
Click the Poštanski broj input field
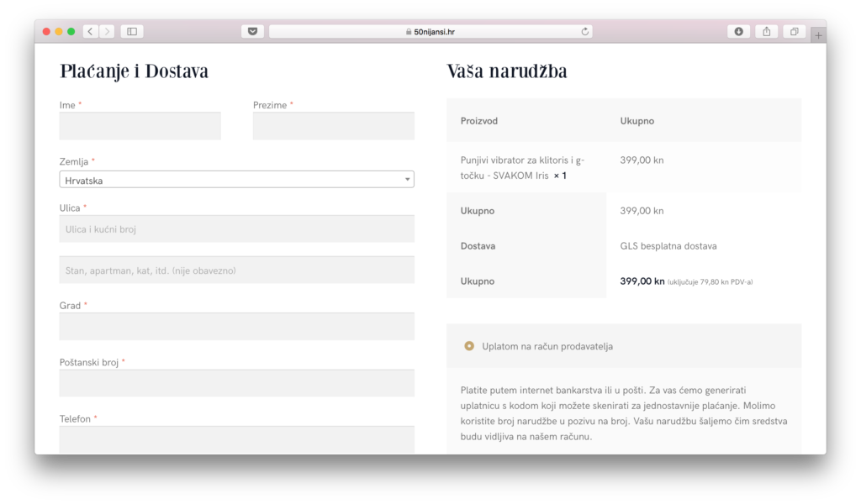click(x=236, y=383)
